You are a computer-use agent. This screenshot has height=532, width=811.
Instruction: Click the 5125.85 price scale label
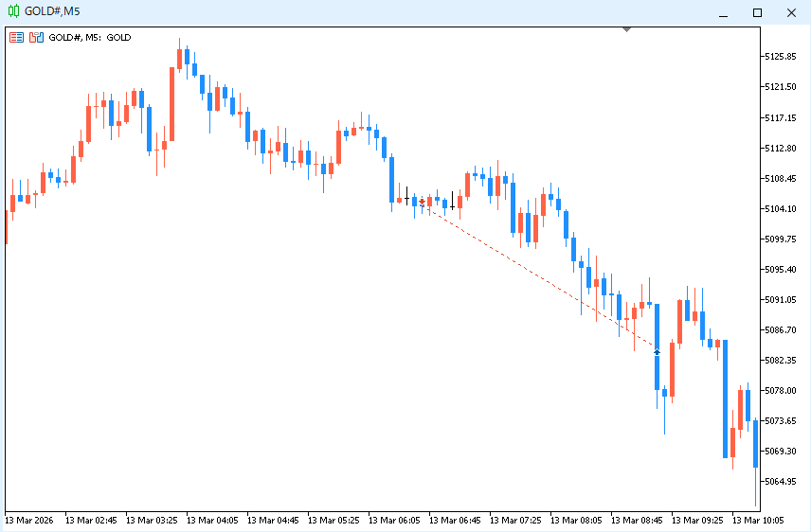[784, 57]
